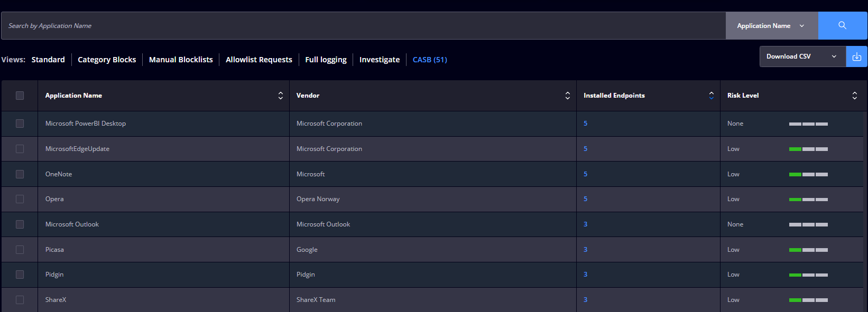Sort by Vendor column arrows
Image resolution: width=868 pixels, height=312 pixels.
tap(567, 96)
